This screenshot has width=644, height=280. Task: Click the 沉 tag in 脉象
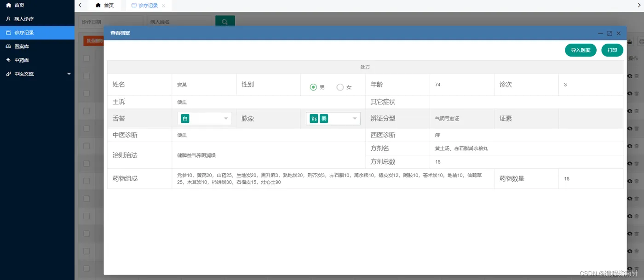click(x=314, y=119)
